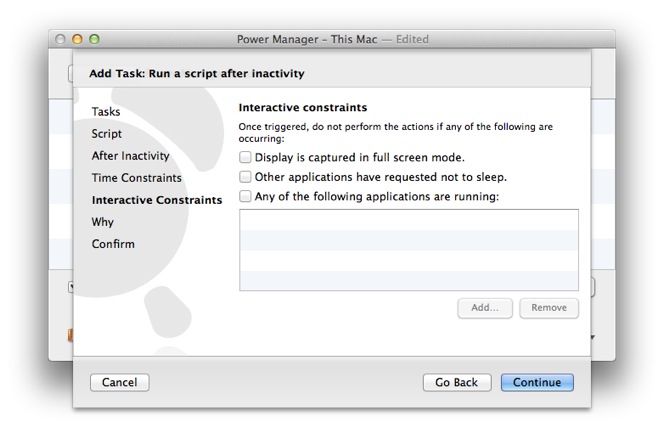Click the yellow minimize window button
This screenshot has height=428, width=664.
click(x=77, y=39)
